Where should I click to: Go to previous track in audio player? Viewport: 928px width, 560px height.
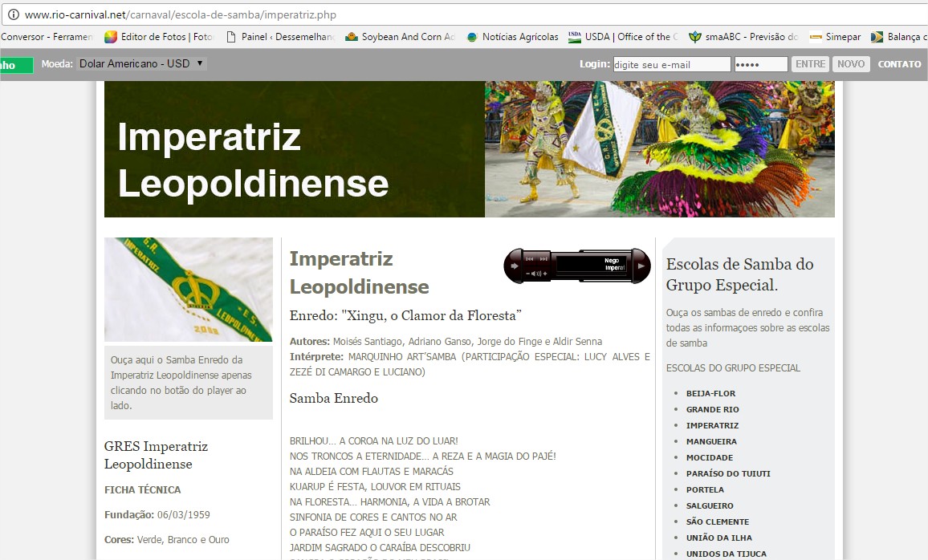coord(530,259)
